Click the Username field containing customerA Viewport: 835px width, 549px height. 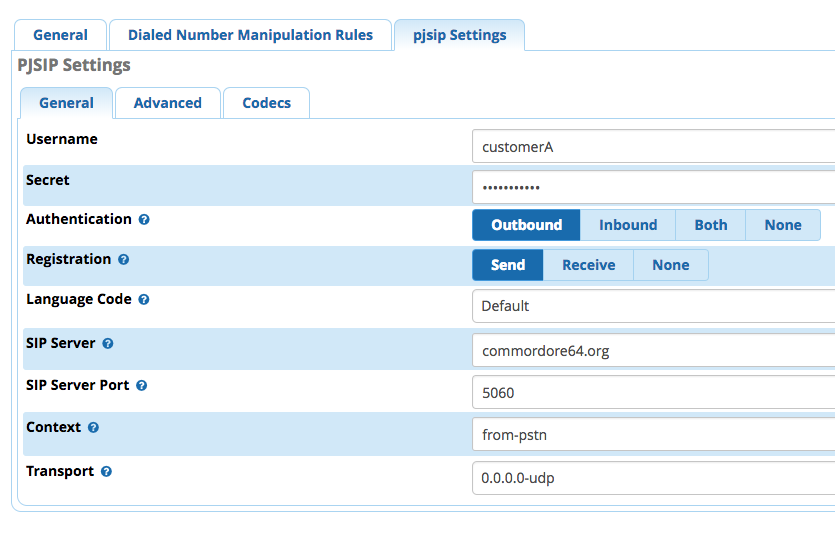point(653,146)
